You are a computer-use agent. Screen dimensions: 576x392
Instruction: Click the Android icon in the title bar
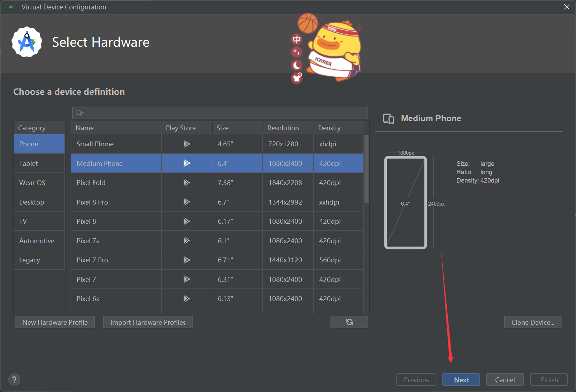[11, 7]
